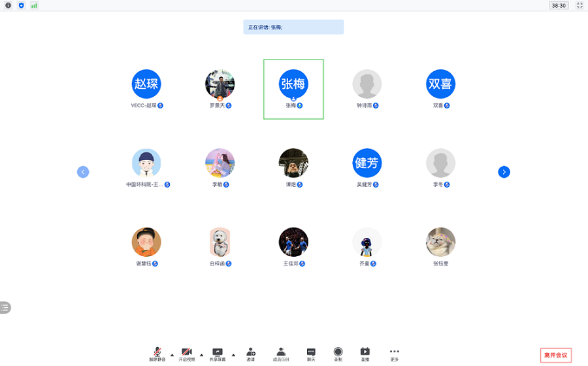
Task: Go to the previous page of participants
Action: point(83,172)
